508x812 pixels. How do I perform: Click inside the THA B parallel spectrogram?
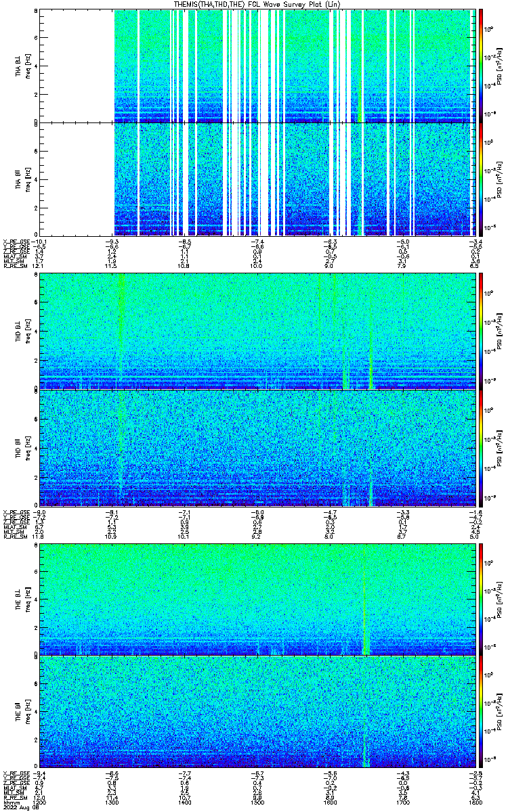click(257, 179)
